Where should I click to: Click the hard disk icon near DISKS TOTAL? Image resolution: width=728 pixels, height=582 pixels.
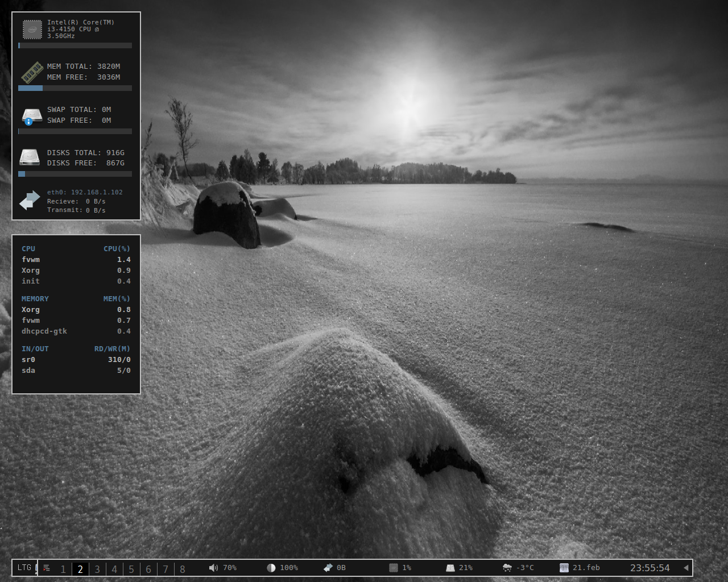[30, 157]
